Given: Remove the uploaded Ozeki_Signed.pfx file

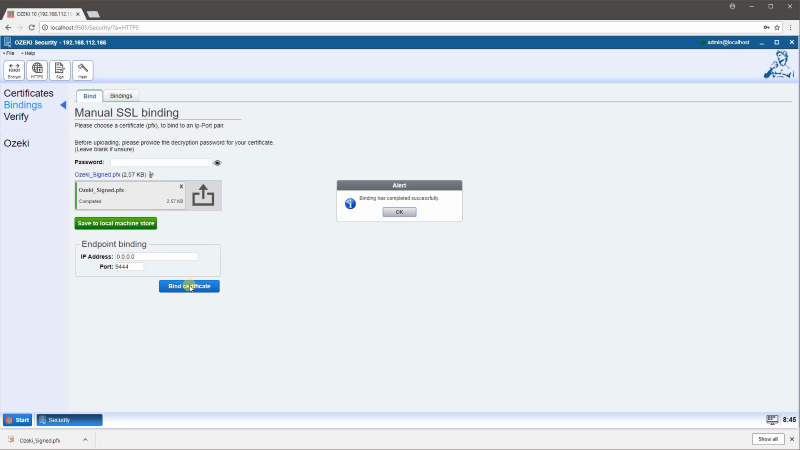Looking at the screenshot, I should (x=181, y=186).
